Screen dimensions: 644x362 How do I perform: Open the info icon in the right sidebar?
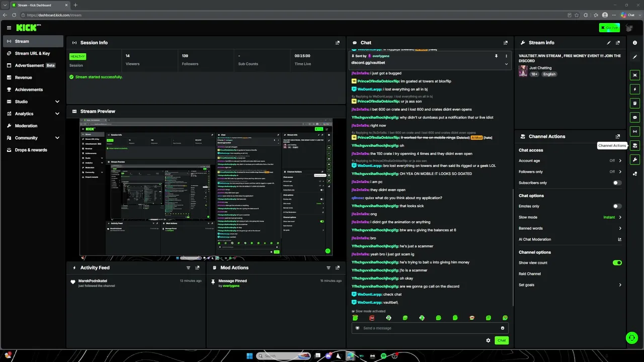click(635, 43)
